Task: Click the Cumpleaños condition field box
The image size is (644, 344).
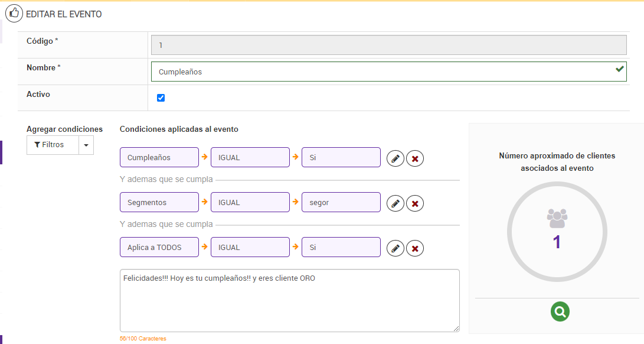Action: tap(159, 158)
